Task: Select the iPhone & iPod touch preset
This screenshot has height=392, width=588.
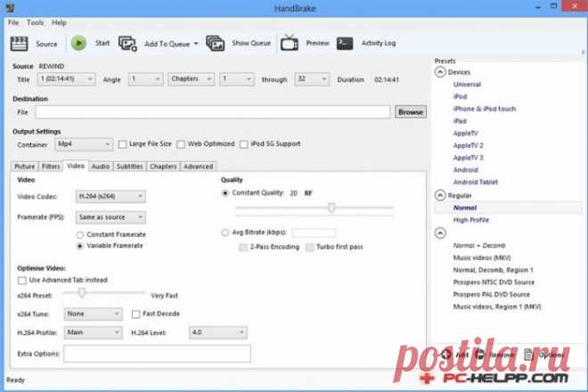Action: click(485, 109)
